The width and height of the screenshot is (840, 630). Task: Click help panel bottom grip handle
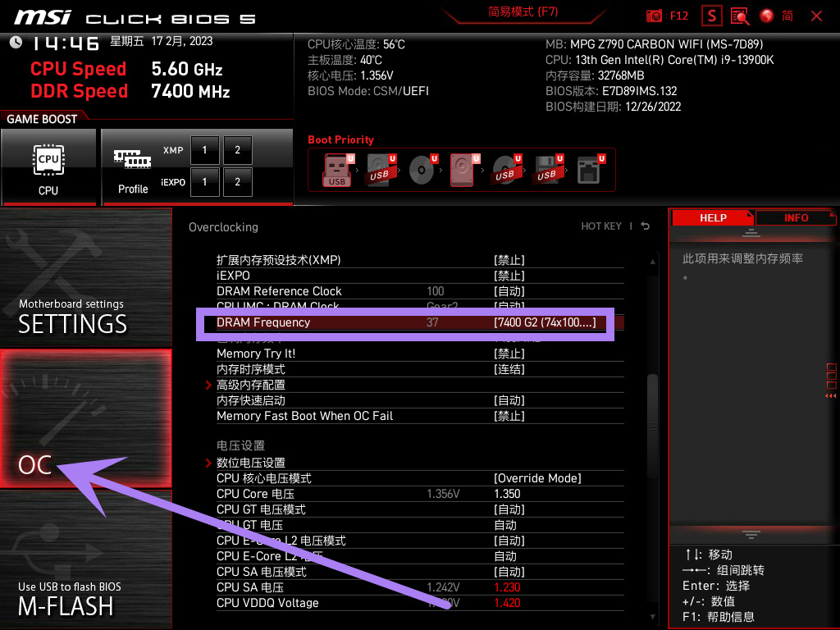click(751, 534)
